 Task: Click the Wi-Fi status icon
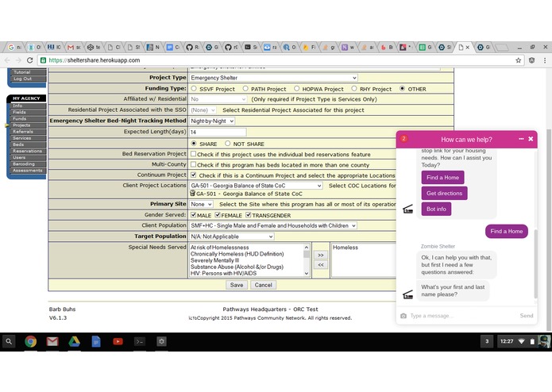click(521, 341)
